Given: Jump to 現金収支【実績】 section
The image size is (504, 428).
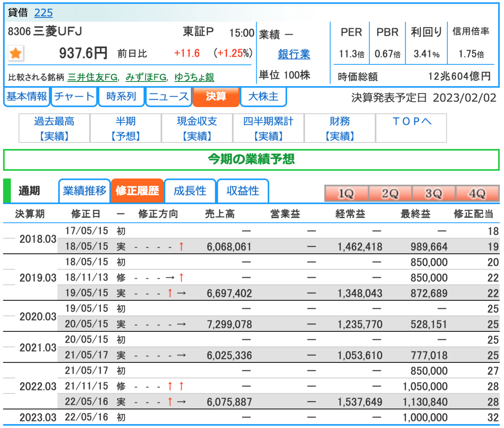Looking at the screenshot, I should 197,128.
